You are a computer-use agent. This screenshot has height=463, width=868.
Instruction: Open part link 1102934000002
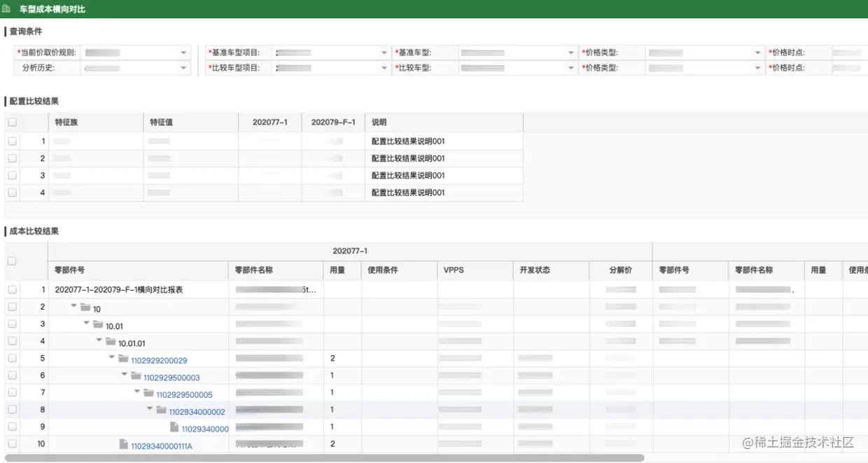(197, 412)
